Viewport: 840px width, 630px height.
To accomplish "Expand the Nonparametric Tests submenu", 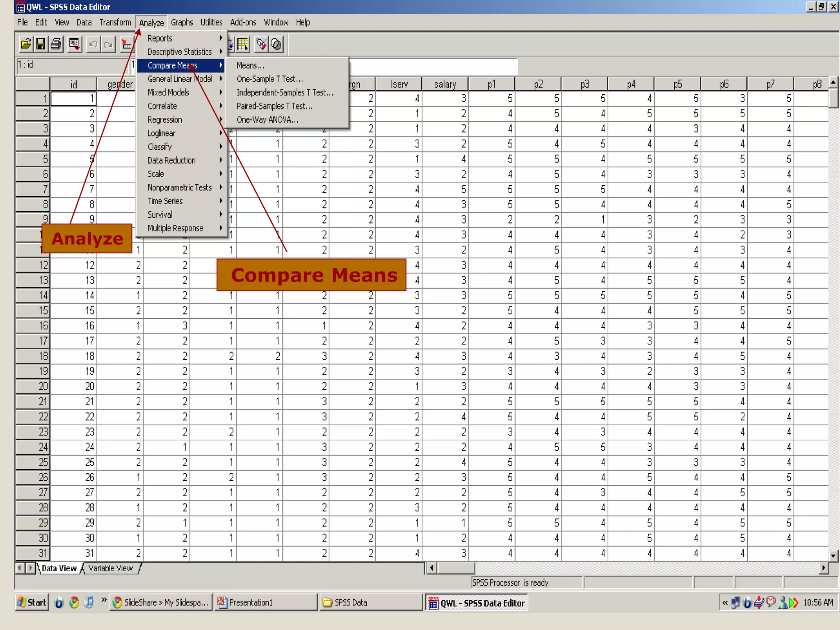I will 181,187.
